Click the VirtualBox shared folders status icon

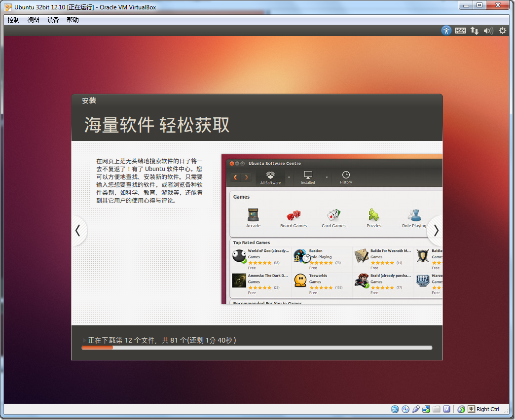pos(436,409)
